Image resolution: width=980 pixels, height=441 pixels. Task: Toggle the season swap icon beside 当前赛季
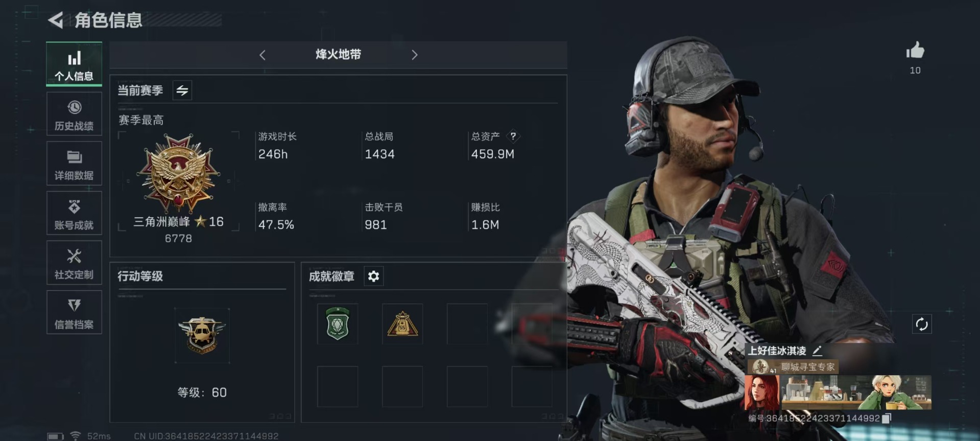coord(182,90)
